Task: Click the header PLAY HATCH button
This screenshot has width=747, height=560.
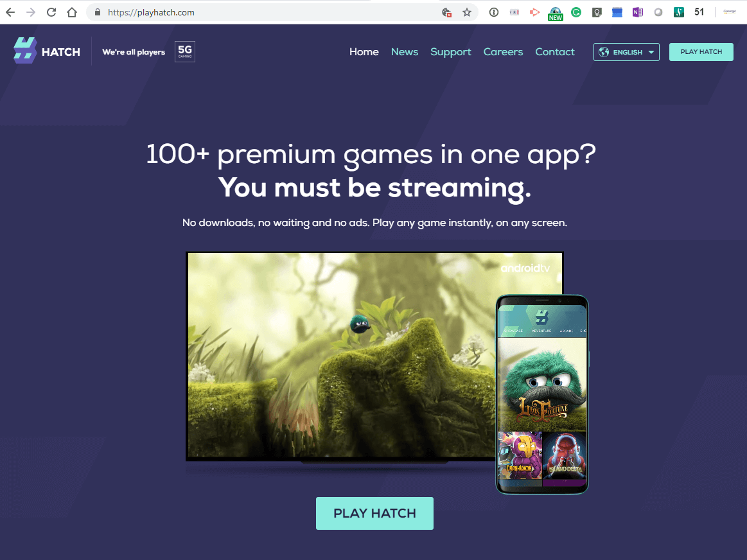Action: (x=701, y=52)
